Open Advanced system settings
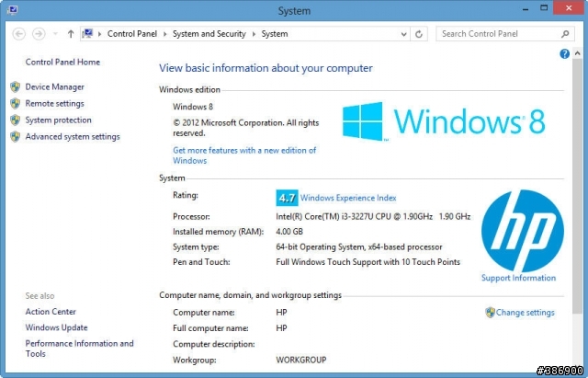The width and height of the screenshot is (588, 378). [x=73, y=137]
